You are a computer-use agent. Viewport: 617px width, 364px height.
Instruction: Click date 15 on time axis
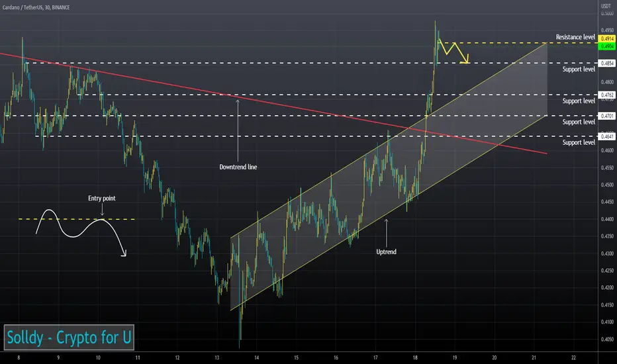pos(296,357)
